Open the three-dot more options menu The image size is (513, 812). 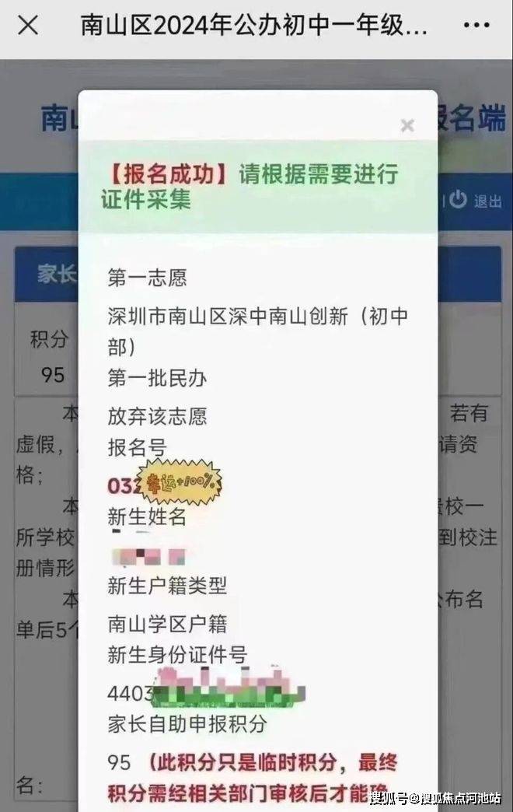pos(476,25)
